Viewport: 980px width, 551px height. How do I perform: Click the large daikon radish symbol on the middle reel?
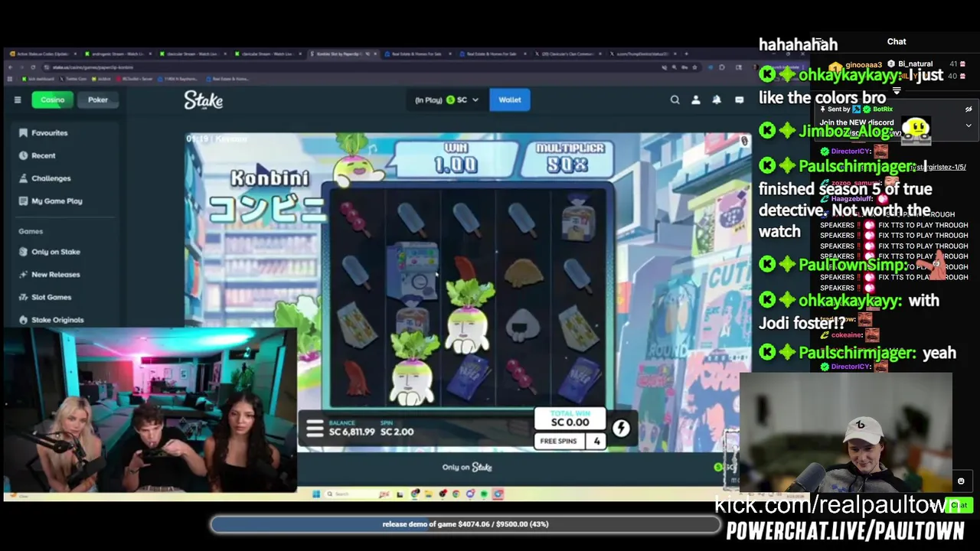click(x=468, y=315)
